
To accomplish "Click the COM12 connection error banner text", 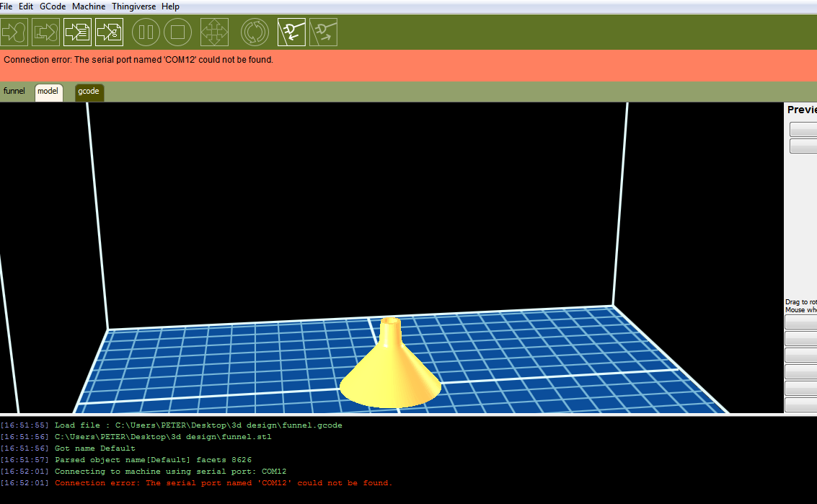I will coord(138,60).
